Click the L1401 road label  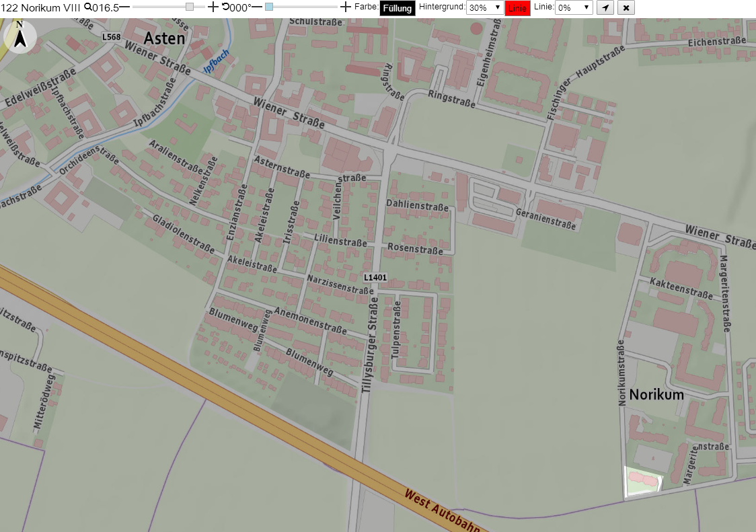(x=375, y=277)
